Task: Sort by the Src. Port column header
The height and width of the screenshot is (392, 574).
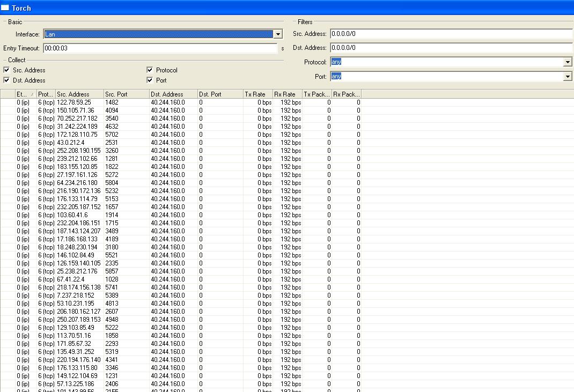Action: 126,94
